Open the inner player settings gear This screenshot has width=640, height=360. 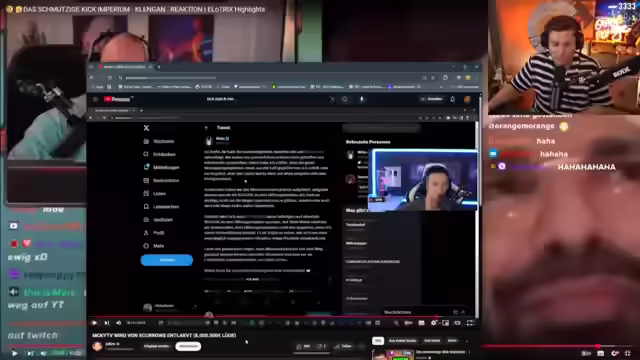coord(434,323)
